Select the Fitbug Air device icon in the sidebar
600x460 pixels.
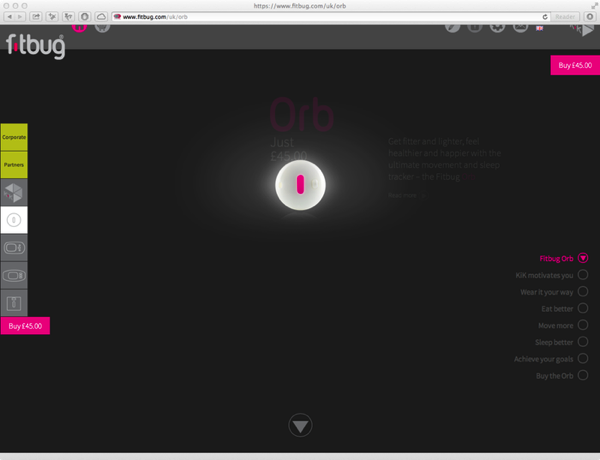14,248
